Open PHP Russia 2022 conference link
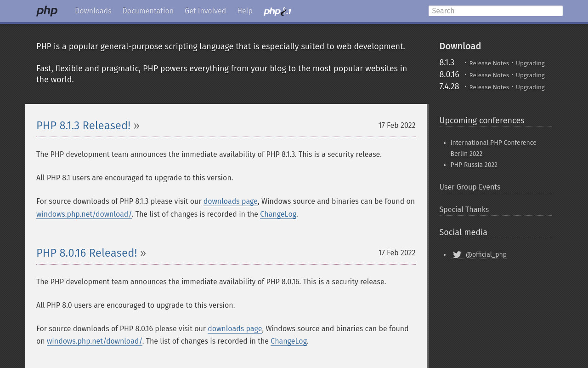 coord(474,165)
